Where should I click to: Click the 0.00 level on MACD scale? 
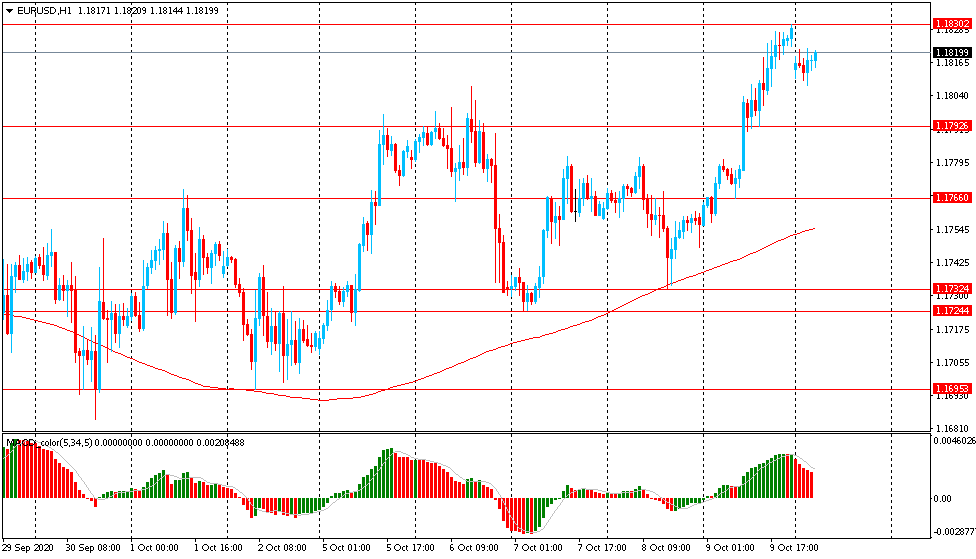[x=941, y=498]
